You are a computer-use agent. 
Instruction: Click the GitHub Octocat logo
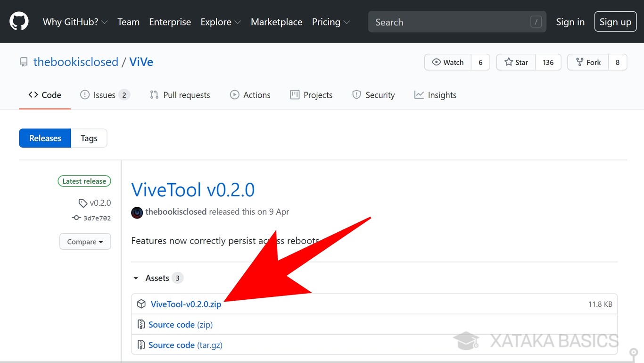19,22
